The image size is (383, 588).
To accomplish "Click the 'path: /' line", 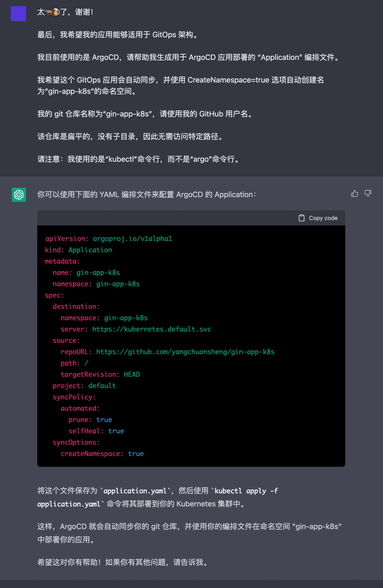I will click(x=74, y=363).
